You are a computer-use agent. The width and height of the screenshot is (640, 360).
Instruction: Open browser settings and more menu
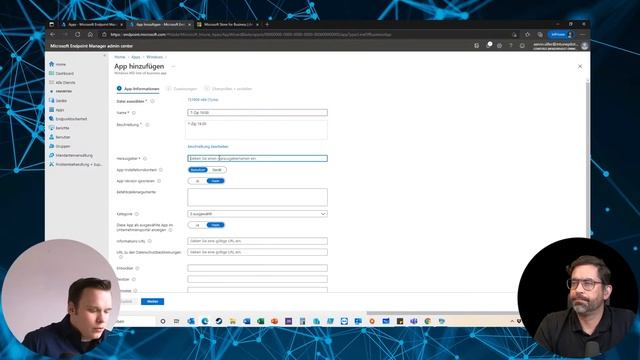(582, 35)
